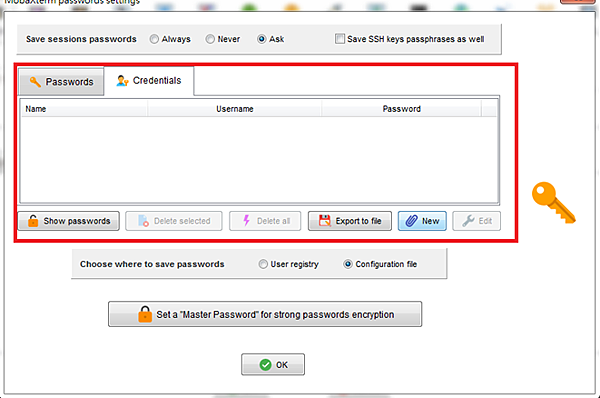The width and height of the screenshot is (600, 398).
Task: Click the orange lock Show passwords icon
Action: [x=33, y=221]
